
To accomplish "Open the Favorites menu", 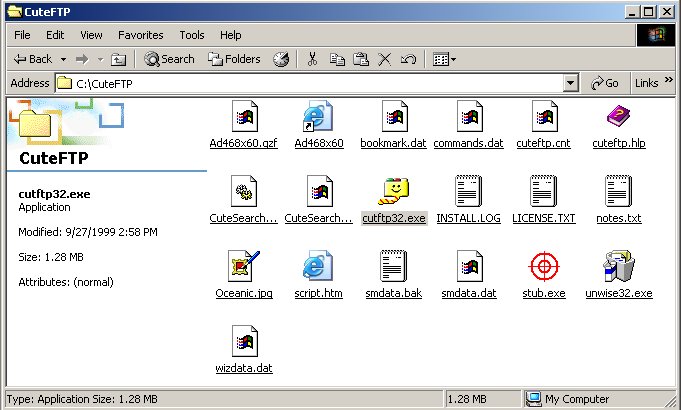I will click(141, 35).
